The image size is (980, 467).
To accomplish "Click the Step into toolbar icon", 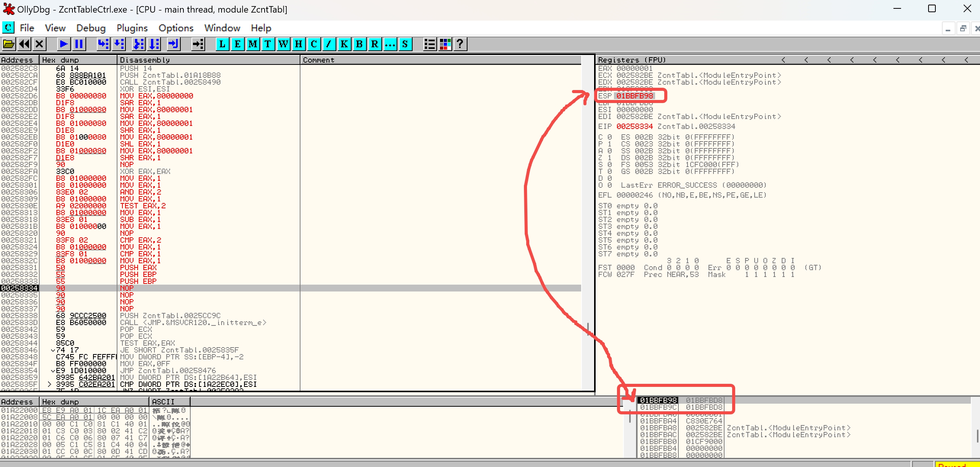I will [103, 44].
